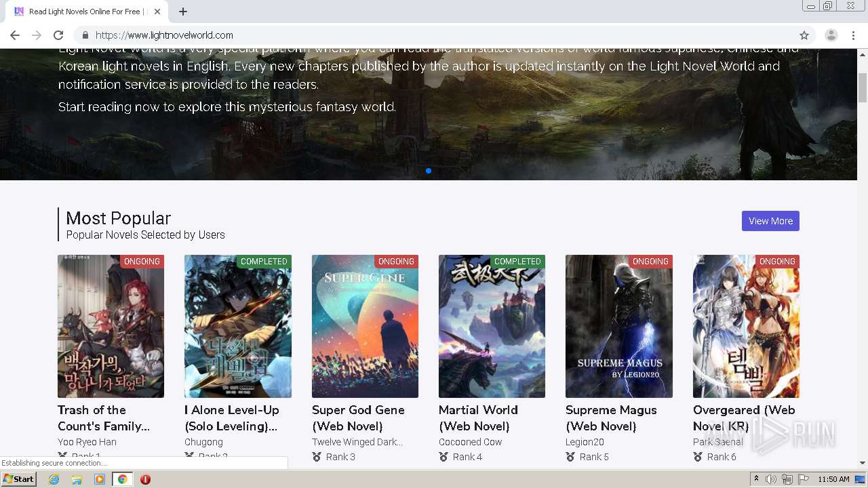This screenshot has height=488, width=868.
Task: Open File Explorer folder taskbar icon
Action: click(x=77, y=479)
